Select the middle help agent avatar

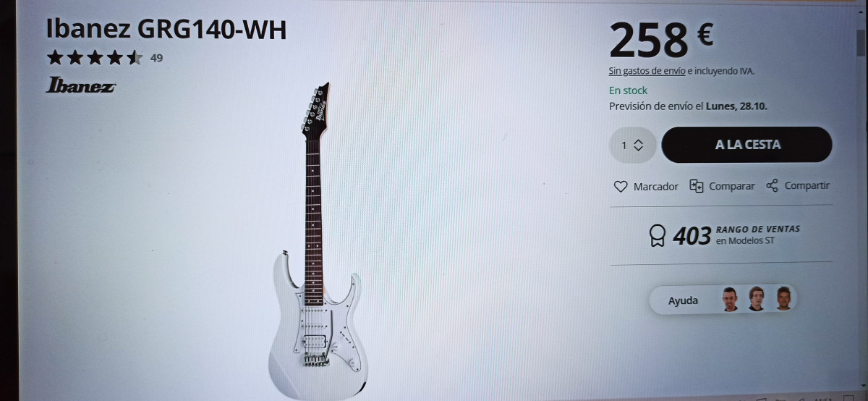757,298
